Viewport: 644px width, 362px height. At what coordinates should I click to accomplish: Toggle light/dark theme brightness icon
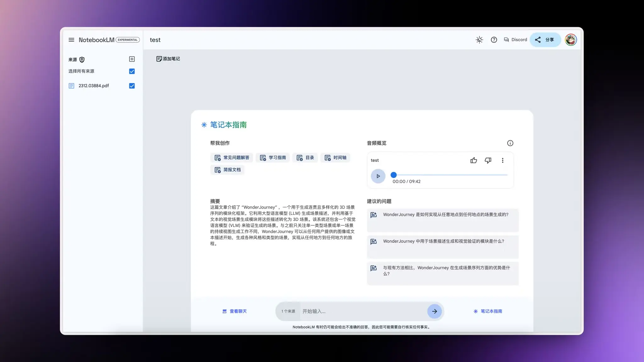pos(479,40)
